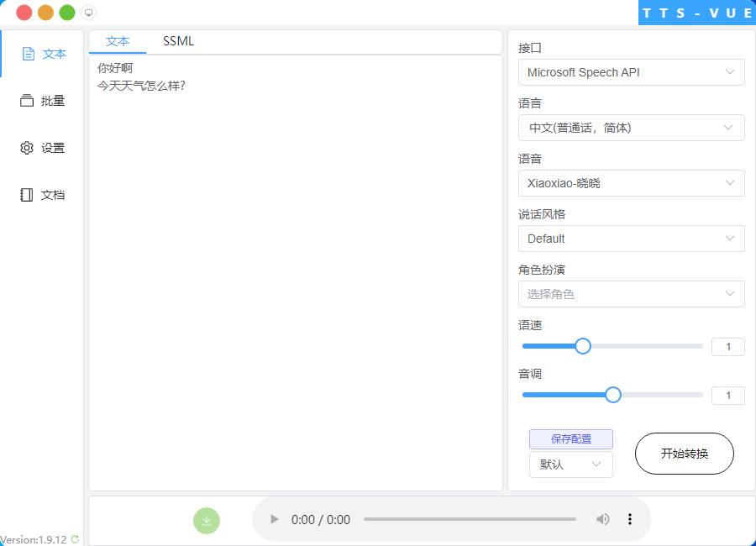Play the audio in the player

[x=275, y=519]
